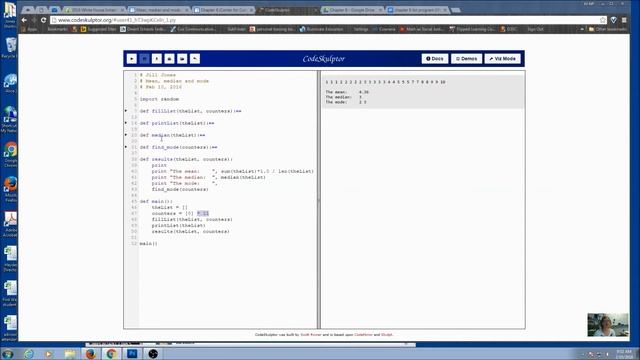Open the Mozilla Firefox desktop shortcut
Image resolution: width=640 pixels, height=360 pixels.
(10, 189)
